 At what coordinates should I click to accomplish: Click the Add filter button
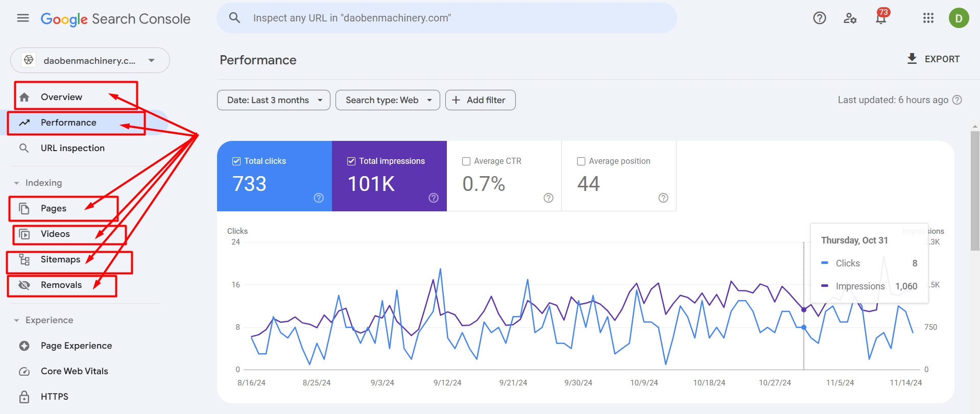[480, 100]
